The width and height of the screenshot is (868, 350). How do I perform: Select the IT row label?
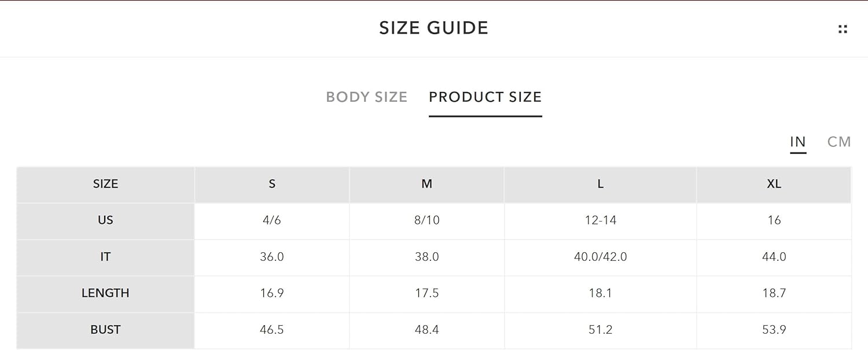tap(105, 257)
